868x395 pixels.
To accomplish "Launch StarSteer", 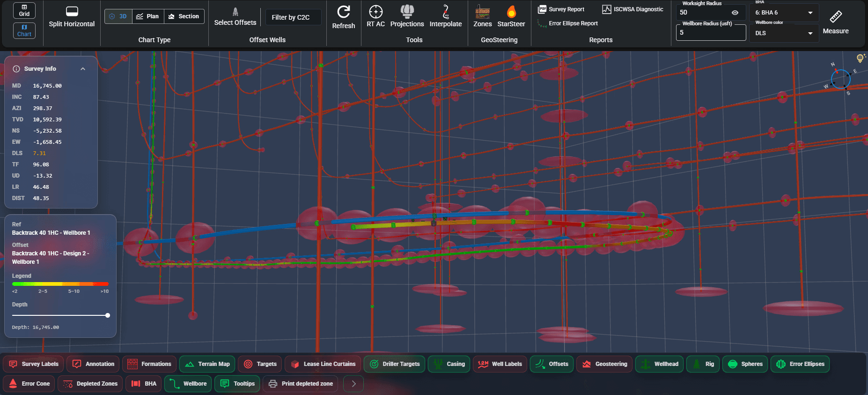I will (511, 17).
